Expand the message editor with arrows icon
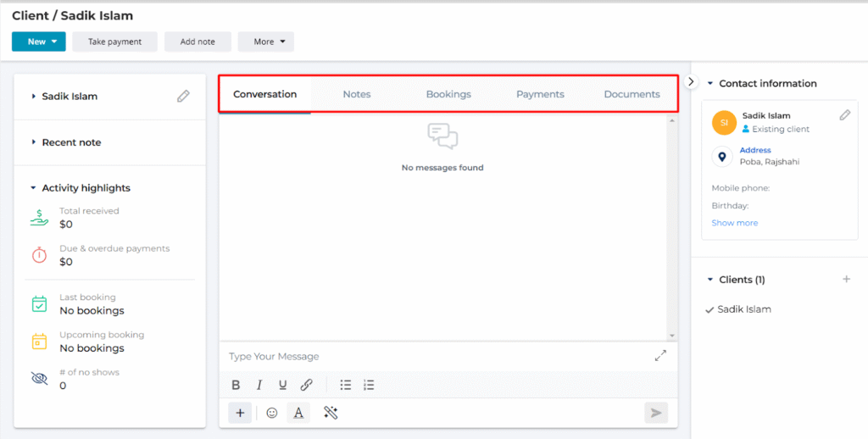The width and height of the screenshot is (868, 439). point(660,356)
